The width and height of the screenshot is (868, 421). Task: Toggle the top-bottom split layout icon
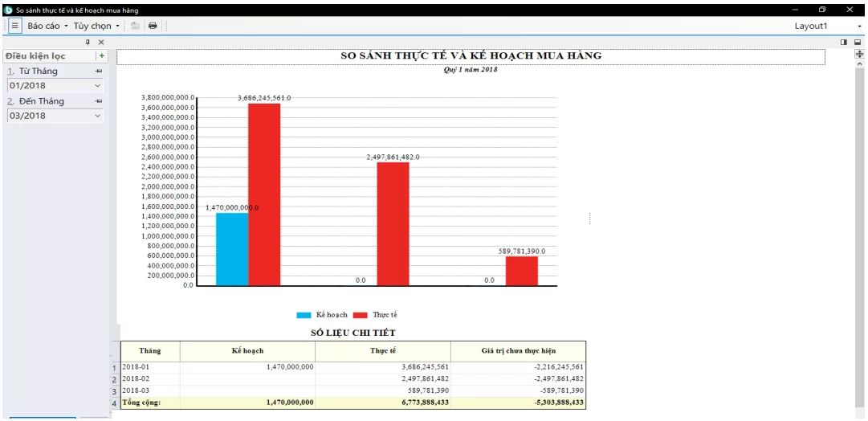point(858,42)
